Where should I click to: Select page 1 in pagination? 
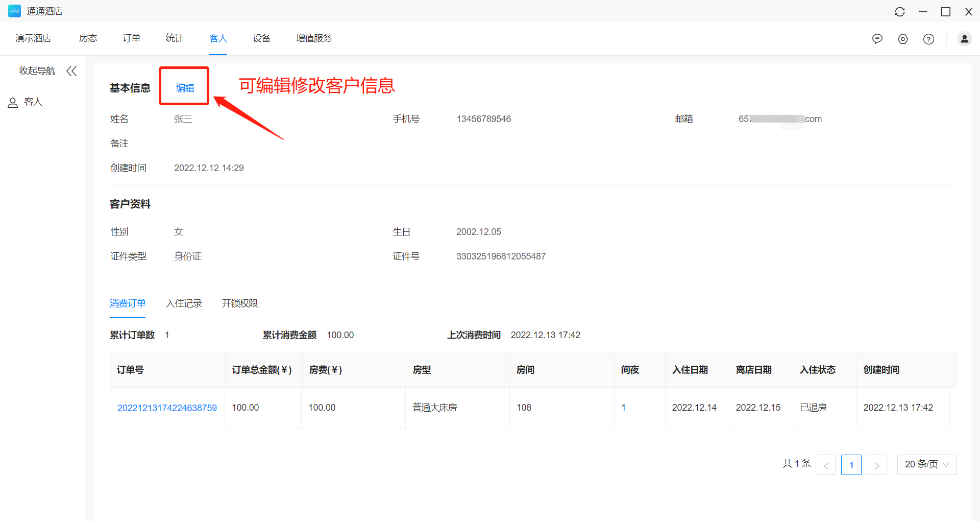(851, 465)
